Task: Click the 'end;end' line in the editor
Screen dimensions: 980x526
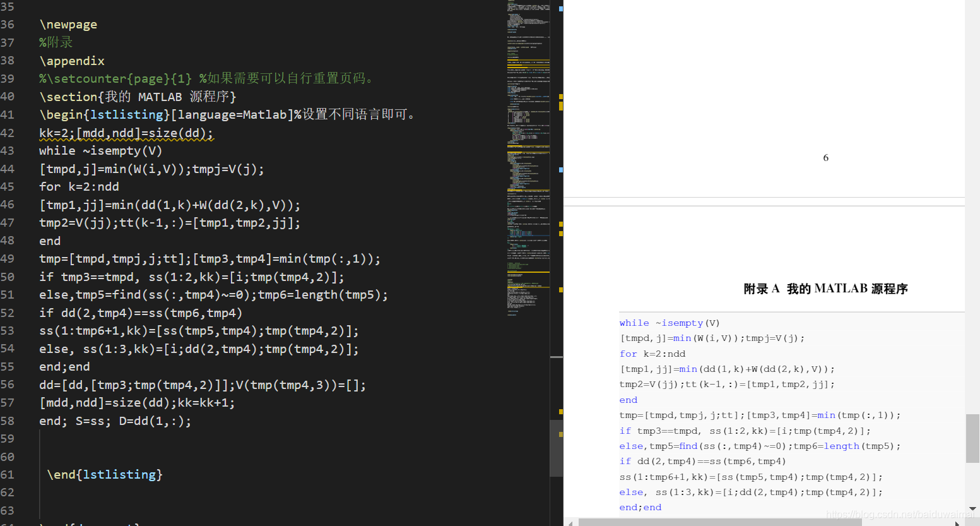Action: click(64, 367)
